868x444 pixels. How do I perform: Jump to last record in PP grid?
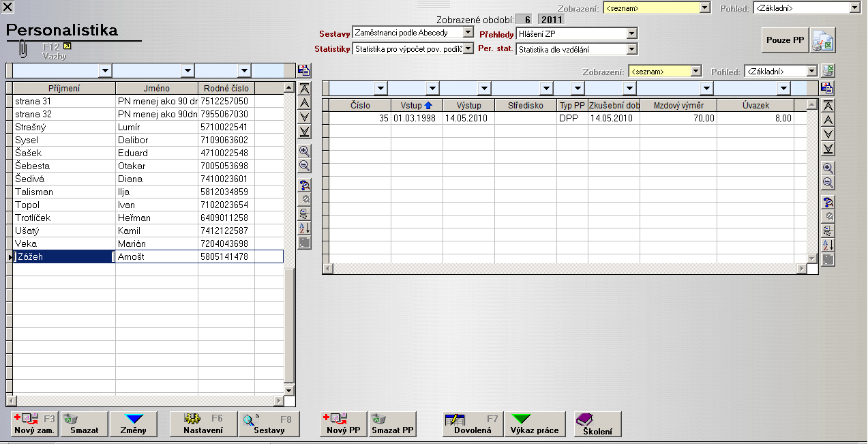(828, 149)
